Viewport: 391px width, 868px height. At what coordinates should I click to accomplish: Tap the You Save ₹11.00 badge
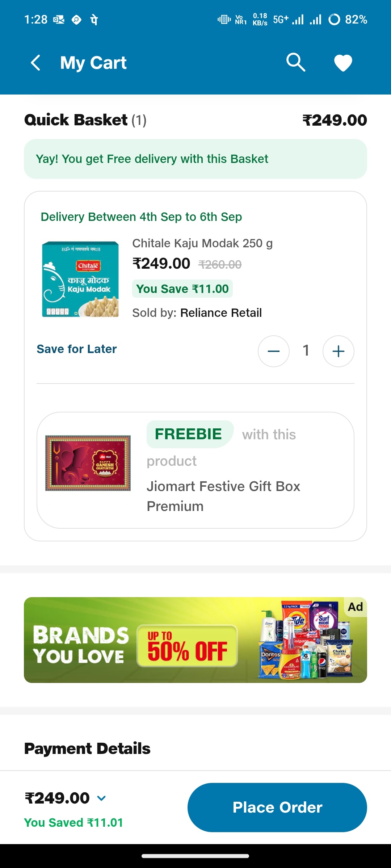pyautogui.click(x=182, y=289)
